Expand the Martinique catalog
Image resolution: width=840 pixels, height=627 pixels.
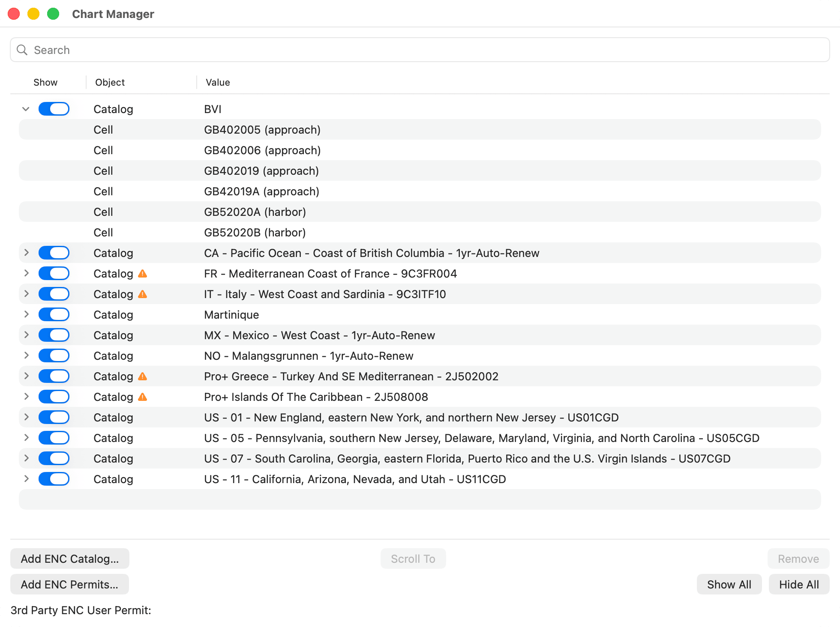point(26,314)
